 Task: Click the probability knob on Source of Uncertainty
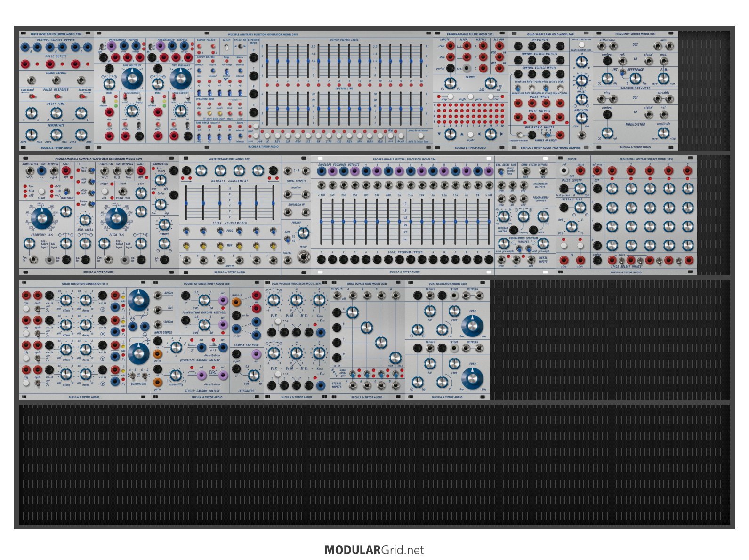click(x=176, y=375)
